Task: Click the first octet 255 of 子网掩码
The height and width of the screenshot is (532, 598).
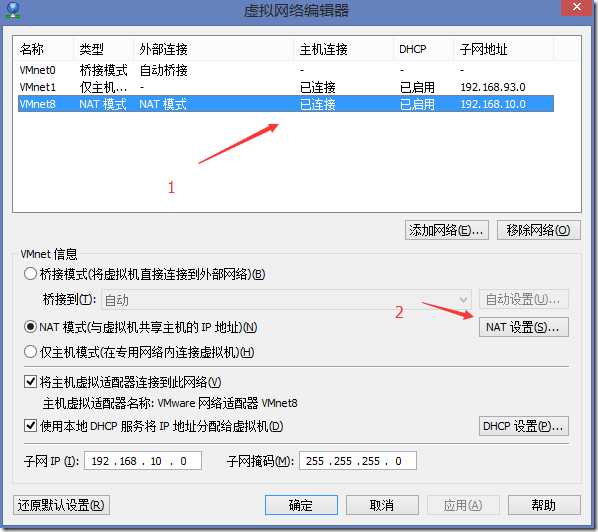Action: coord(315,461)
